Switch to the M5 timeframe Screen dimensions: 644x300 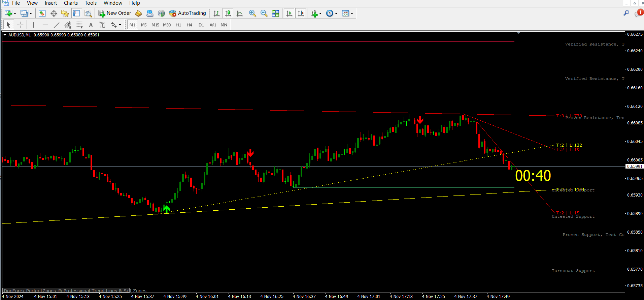(x=144, y=25)
